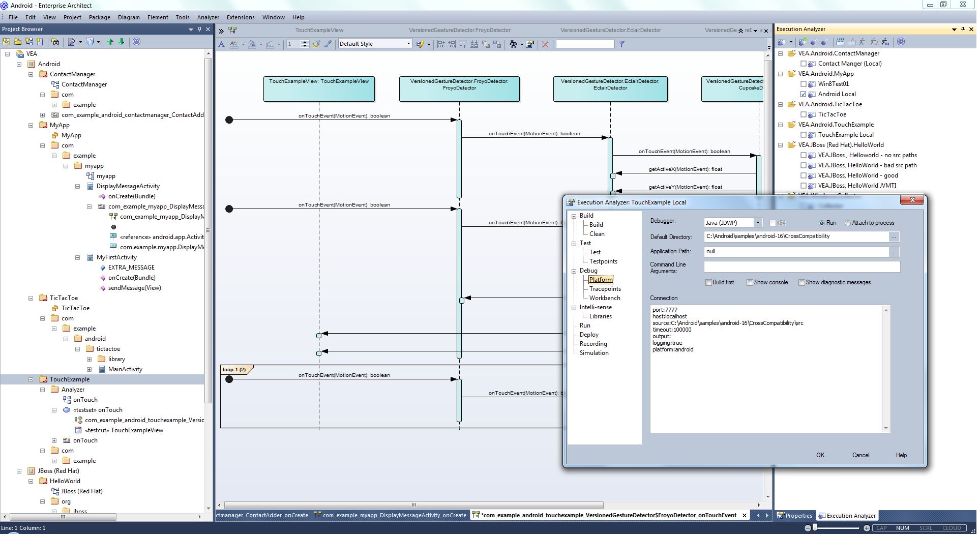The width and height of the screenshot is (980, 534).
Task: Click help icon in Execution Analyzer toolbar
Action: coord(901,42)
